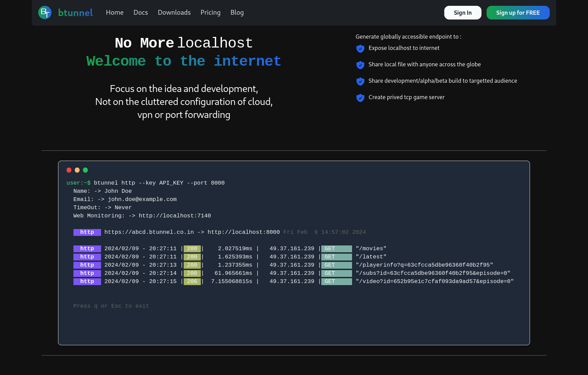Open the Docs navigation link
Screen dimensions: 588x375
pos(141,13)
